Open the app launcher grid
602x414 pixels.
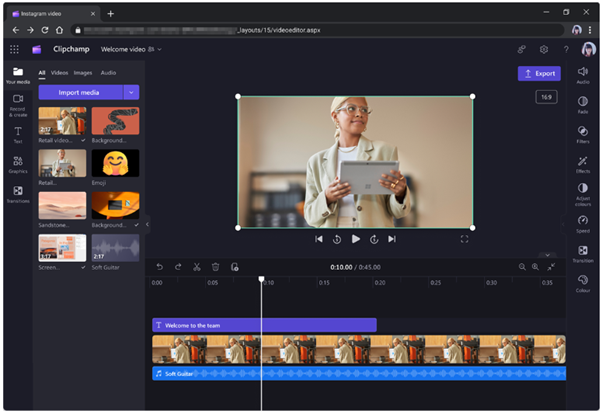coord(14,49)
